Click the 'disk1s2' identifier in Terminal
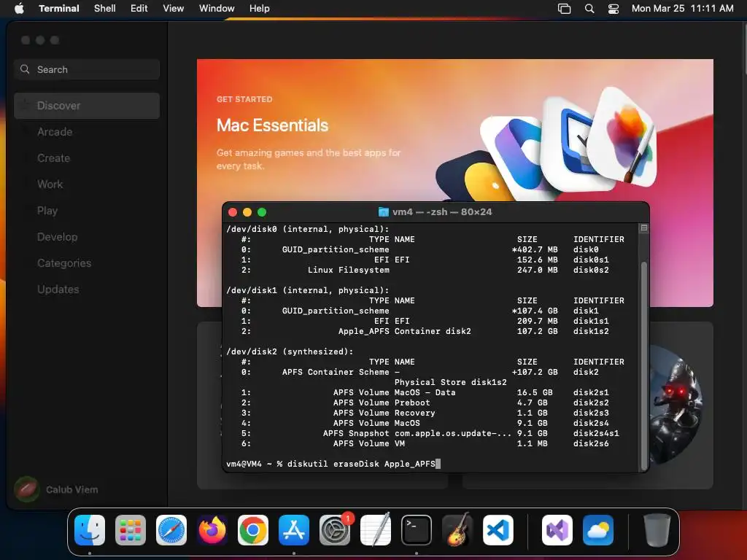 591,332
